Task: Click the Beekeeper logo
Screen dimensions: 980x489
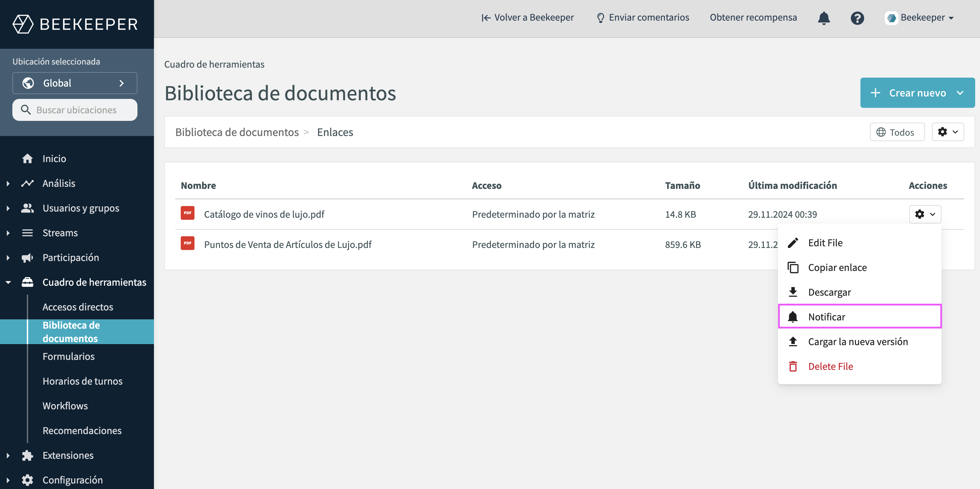Action: (x=75, y=24)
